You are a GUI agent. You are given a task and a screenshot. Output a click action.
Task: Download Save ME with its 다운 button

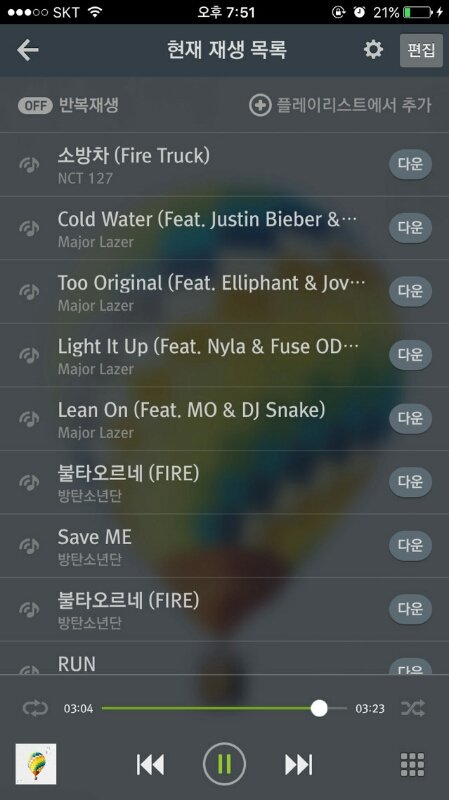(410, 545)
